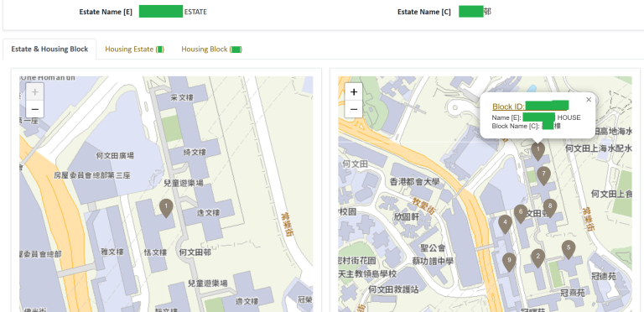Zoom out on the left map

pyautogui.click(x=35, y=109)
